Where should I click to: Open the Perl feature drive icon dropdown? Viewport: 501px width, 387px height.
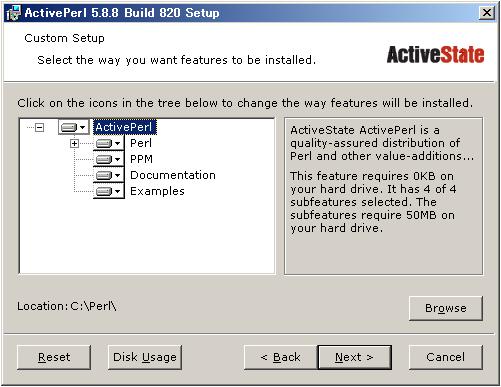pyautogui.click(x=109, y=143)
